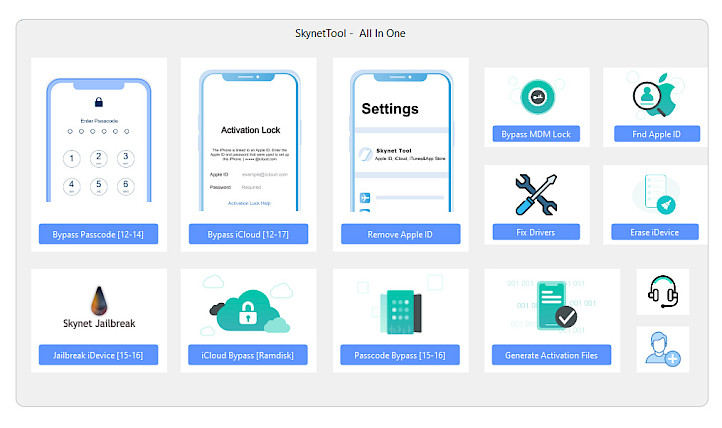Click the Skynet Jailbreak droplet logo
This screenshot has width=722, height=428.
click(x=99, y=300)
